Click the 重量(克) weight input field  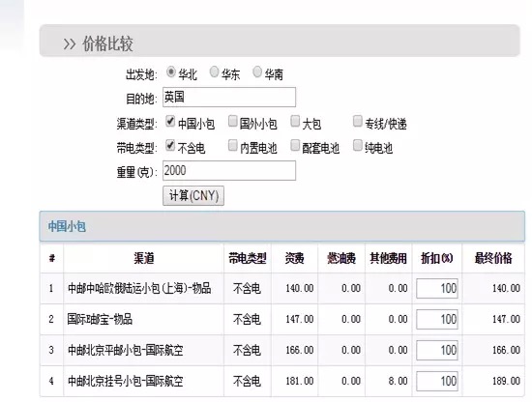coord(229,170)
